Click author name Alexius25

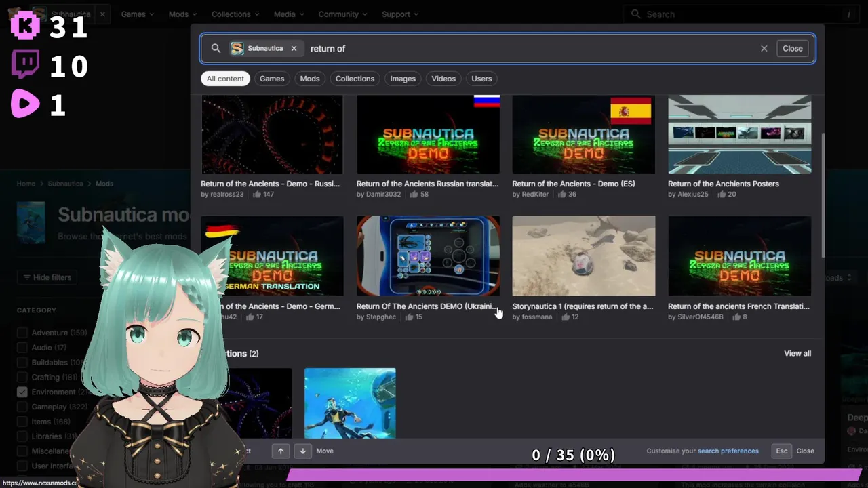click(692, 195)
